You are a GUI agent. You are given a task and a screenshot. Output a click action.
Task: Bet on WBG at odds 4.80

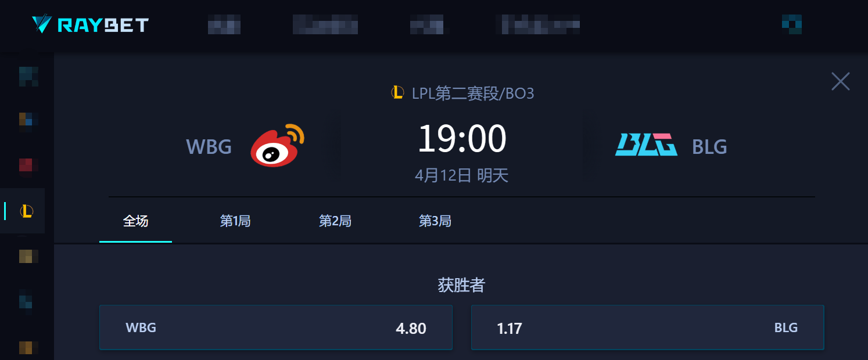click(276, 327)
